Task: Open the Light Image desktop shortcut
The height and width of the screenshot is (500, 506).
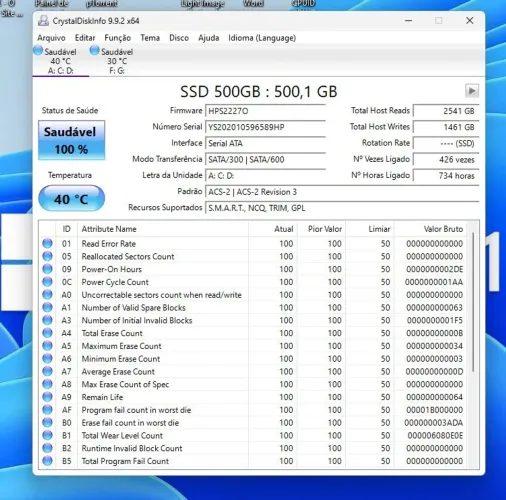Action: (x=203, y=4)
